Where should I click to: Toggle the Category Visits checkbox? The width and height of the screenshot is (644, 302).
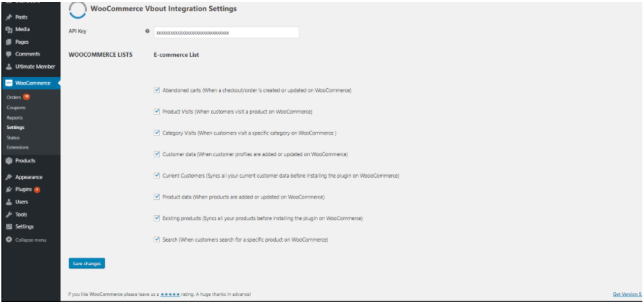tap(156, 133)
